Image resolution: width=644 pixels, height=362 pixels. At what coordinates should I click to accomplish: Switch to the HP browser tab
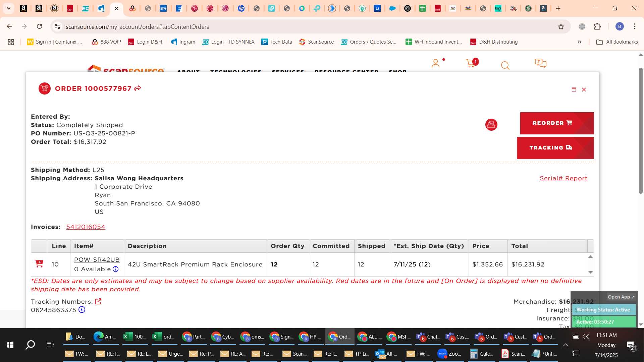pyautogui.click(x=241, y=8)
